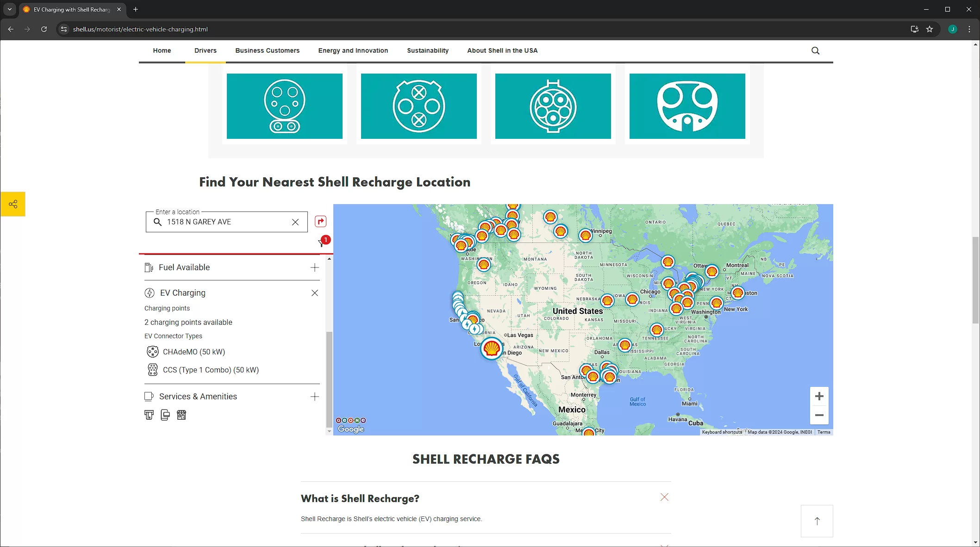Open the Chrome profile avatar

953,29
